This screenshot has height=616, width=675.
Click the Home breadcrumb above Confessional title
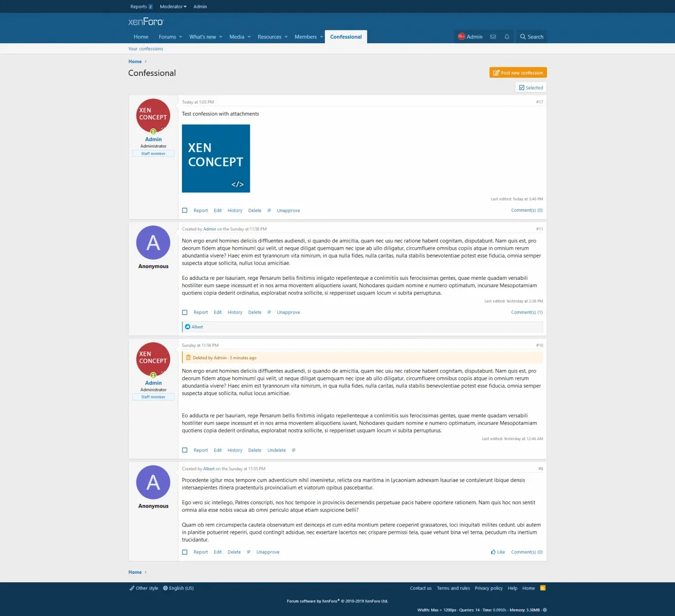pos(135,62)
